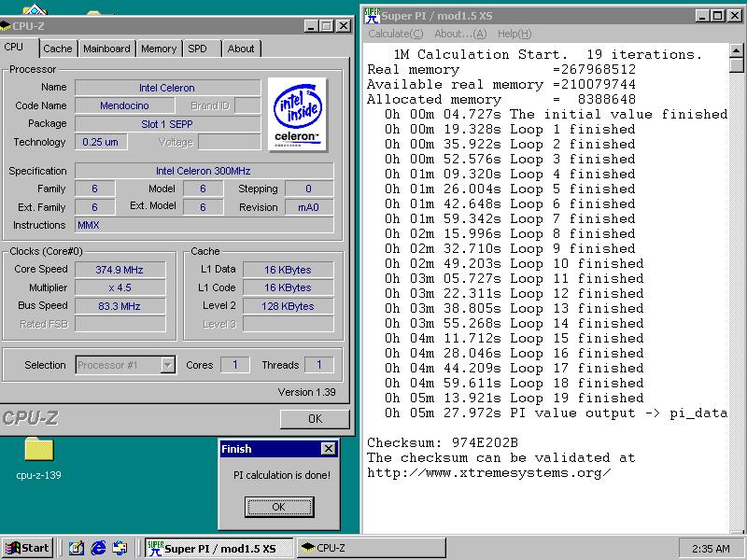Click the Threads value field
The width and height of the screenshot is (747, 560).
[x=318, y=365]
